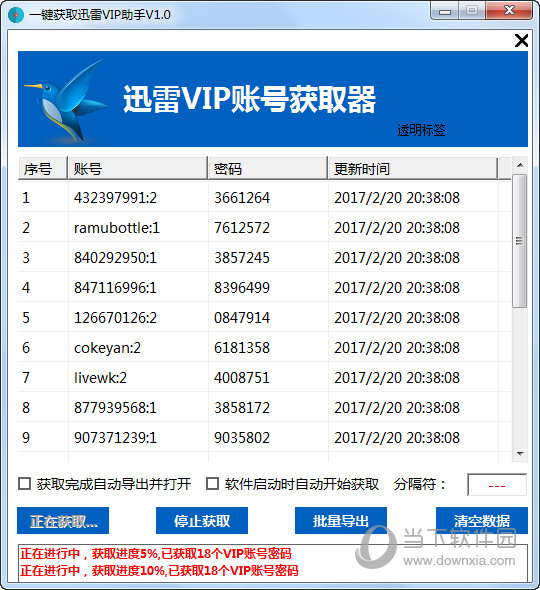Click the 迅雷VIP账号获取器 banner title
Image resolution: width=540 pixels, height=590 pixels.
(249, 99)
